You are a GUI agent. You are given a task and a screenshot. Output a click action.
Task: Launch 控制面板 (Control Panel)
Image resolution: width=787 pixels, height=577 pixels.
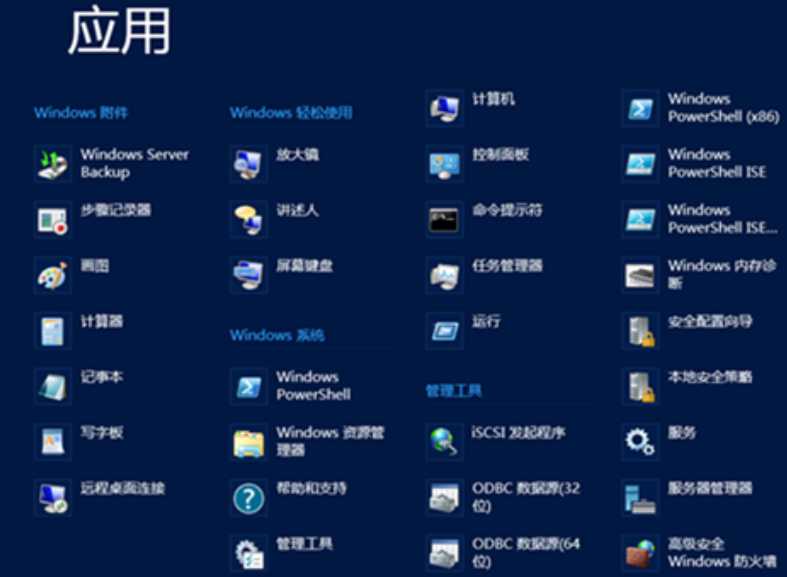pyautogui.click(x=478, y=164)
